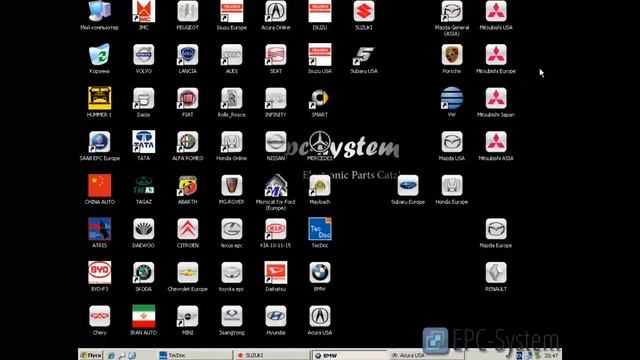Open the ALFA ROMEO shortcut
640x360 pixels.
click(188, 142)
